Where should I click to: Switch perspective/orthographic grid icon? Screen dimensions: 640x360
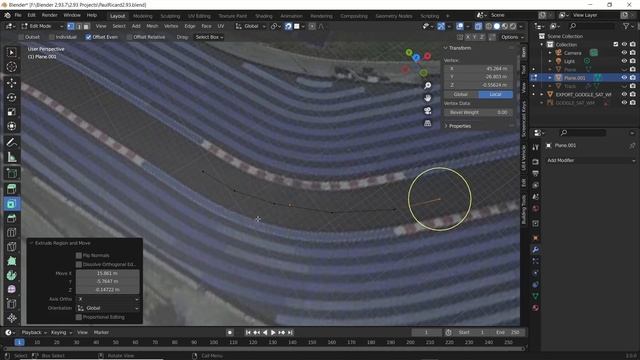tap(427, 123)
